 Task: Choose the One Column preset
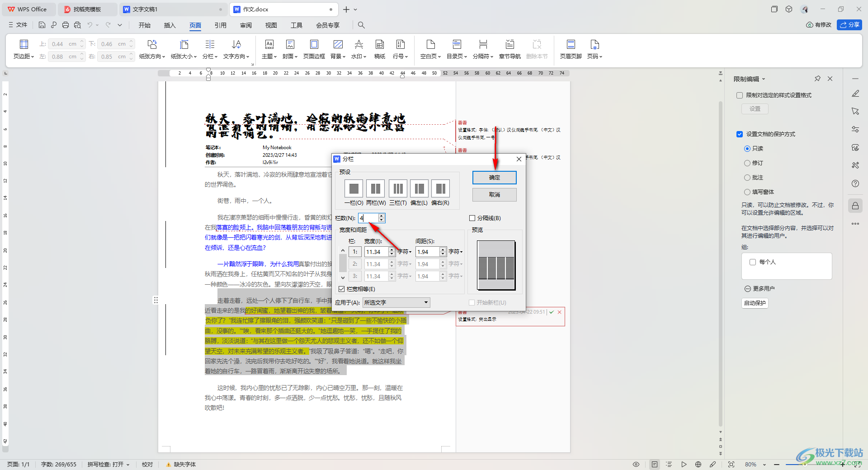(x=354, y=188)
